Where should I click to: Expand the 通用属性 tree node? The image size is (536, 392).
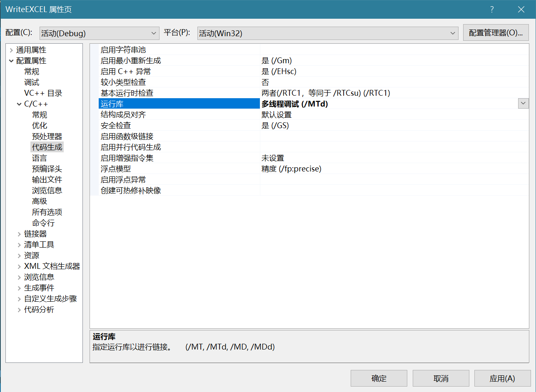pos(11,50)
